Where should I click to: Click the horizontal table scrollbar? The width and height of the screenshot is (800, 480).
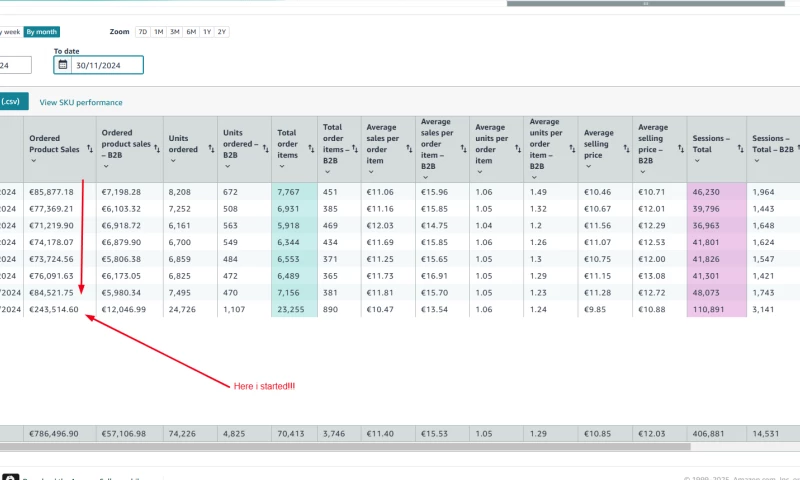[345, 447]
